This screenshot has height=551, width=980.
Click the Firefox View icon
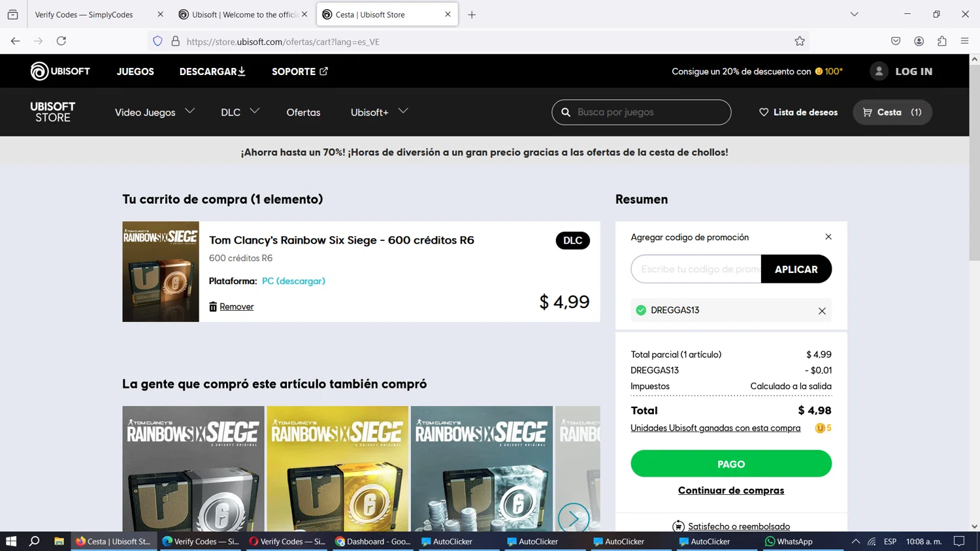click(12, 14)
